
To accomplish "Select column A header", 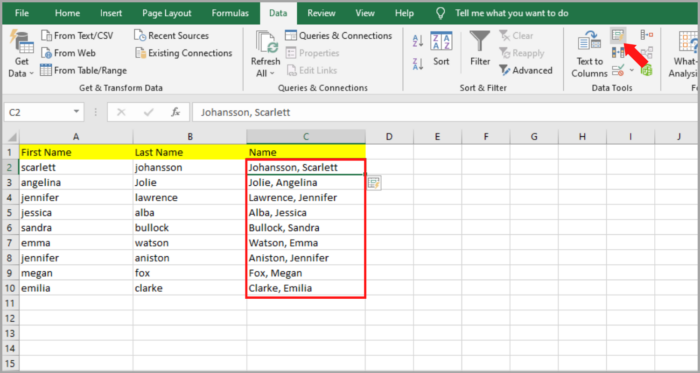I will pyautogui.click(x=76, y=137).
